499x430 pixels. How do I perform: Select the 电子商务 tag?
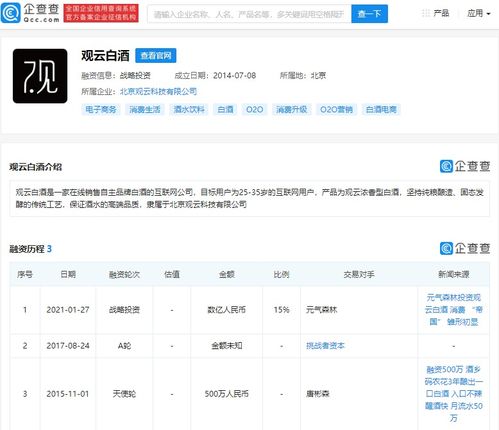(101, 109)
